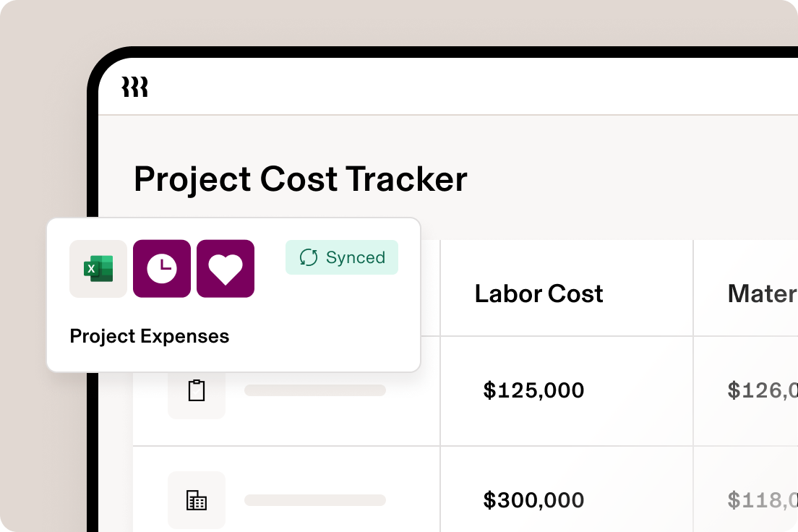798x532 pixels.
Task: Click the Ramp logo in the corner
Action: pos(135,86)
